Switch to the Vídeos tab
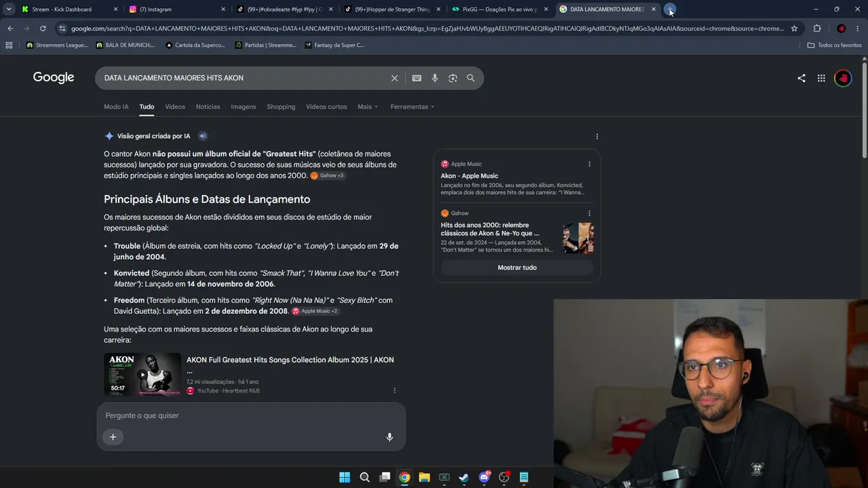 pyautogui.click(x=175, y=106)
